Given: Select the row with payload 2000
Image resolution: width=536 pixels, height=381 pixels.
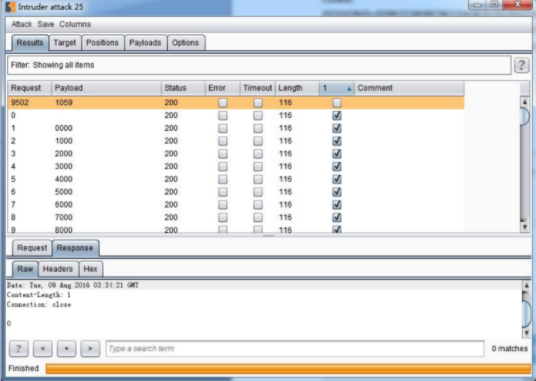Looking at the screenshot, I should point(236,154).
